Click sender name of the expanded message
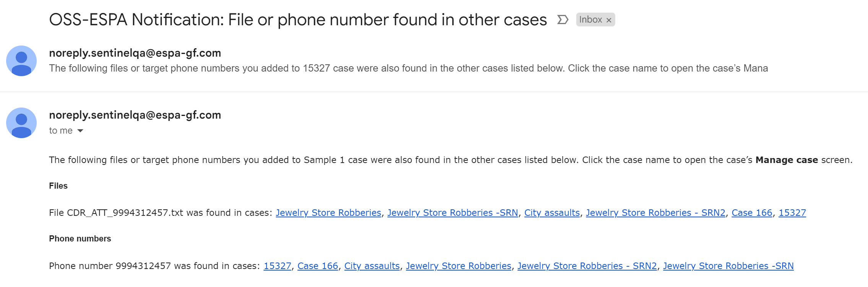 135,115
